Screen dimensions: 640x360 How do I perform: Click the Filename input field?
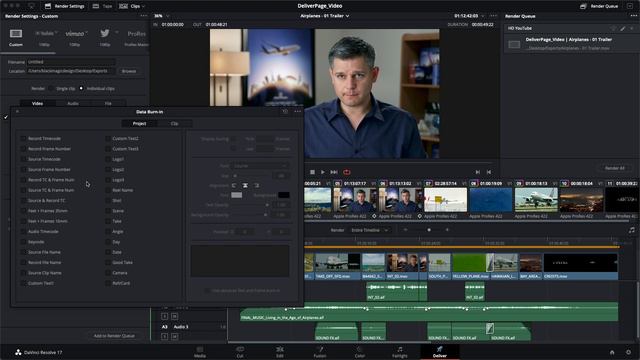point(71,62)
